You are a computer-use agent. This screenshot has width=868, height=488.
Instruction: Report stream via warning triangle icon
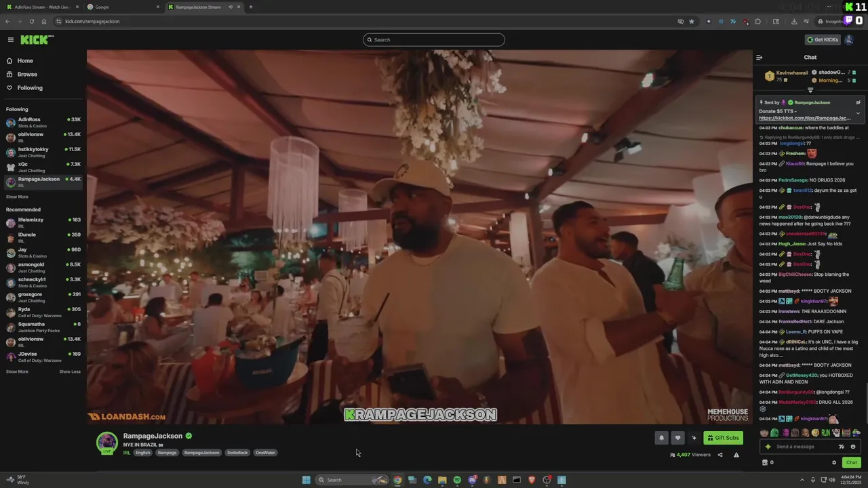coord(736,455)
